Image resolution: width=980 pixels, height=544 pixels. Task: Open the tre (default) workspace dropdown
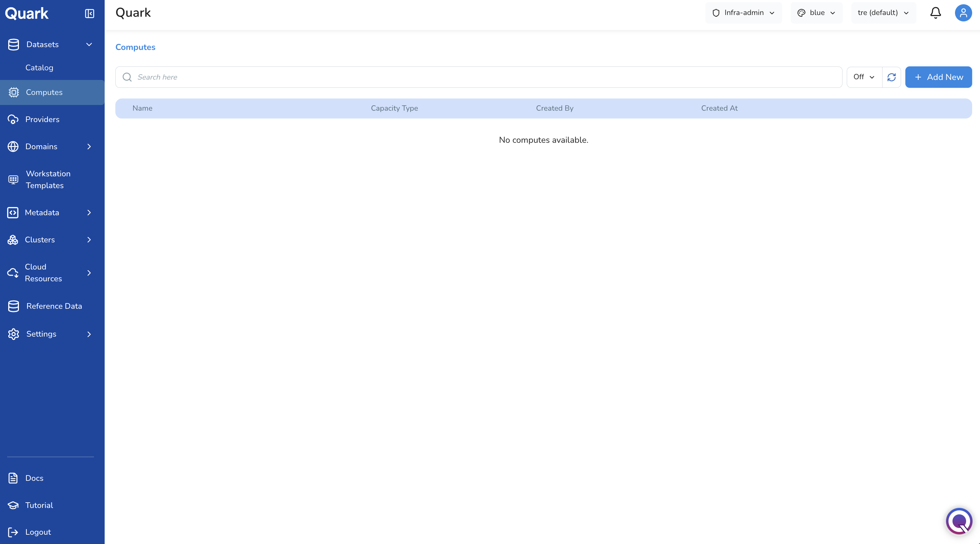[883, 13]
